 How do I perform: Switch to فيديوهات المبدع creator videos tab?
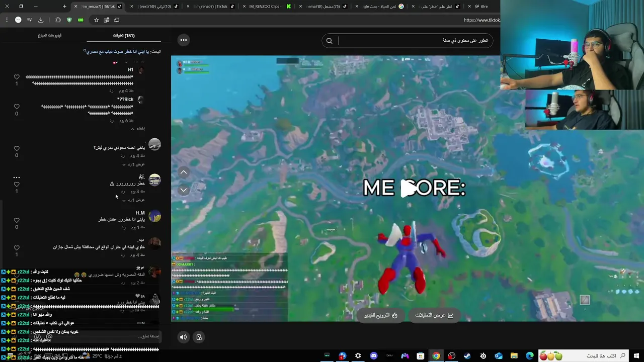(x=50, y=36)
